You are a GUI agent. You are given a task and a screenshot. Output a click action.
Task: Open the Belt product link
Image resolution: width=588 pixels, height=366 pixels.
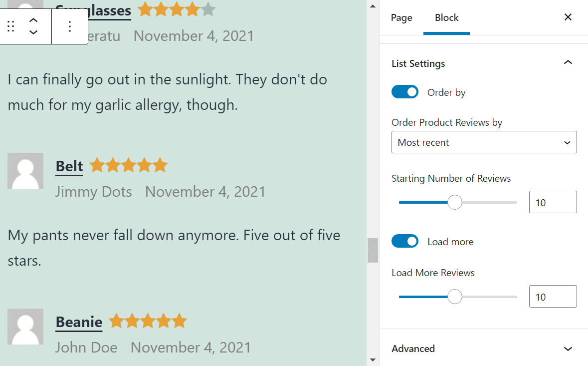coord(69,166)
